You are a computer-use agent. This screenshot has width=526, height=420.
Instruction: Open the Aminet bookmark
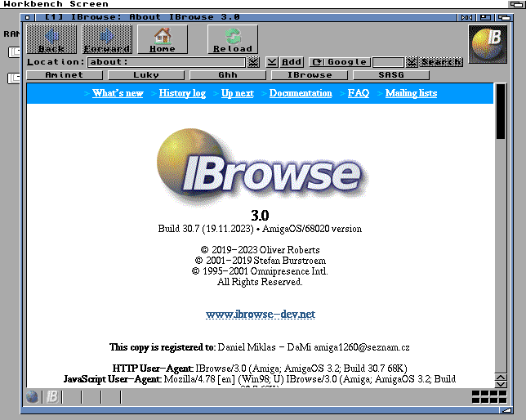(64, 75)
